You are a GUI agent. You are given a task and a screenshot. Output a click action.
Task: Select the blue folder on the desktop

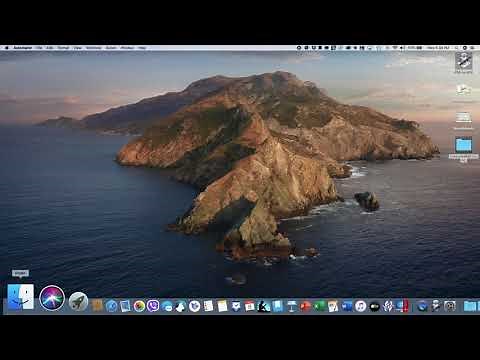click(464, 145)
